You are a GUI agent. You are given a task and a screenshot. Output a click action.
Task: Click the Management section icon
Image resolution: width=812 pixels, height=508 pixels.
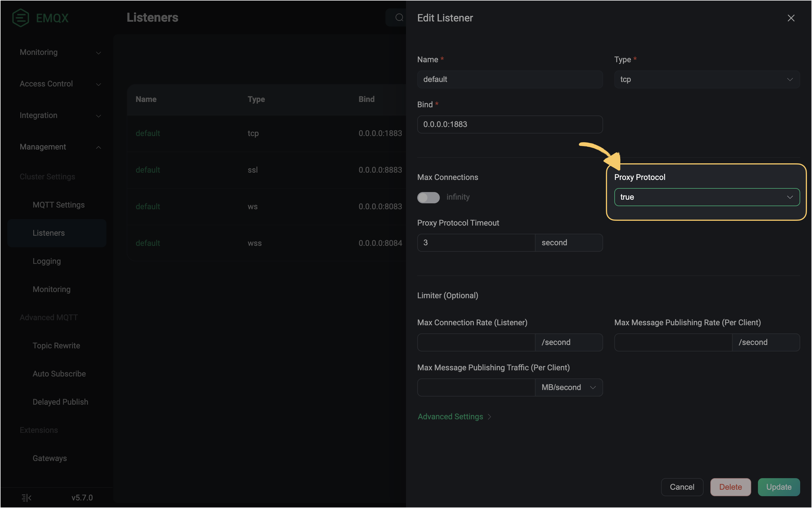(98, 147)
